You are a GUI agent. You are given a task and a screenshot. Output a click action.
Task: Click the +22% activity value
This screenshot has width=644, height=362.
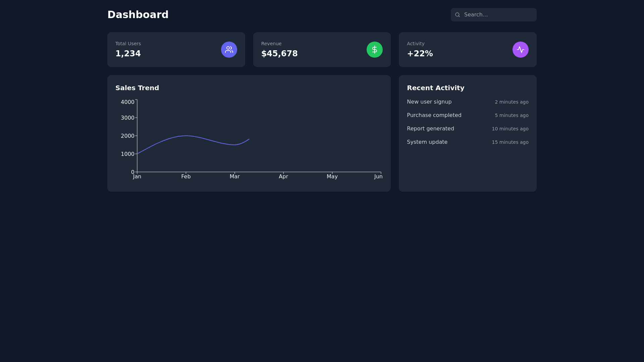[420, 54]
